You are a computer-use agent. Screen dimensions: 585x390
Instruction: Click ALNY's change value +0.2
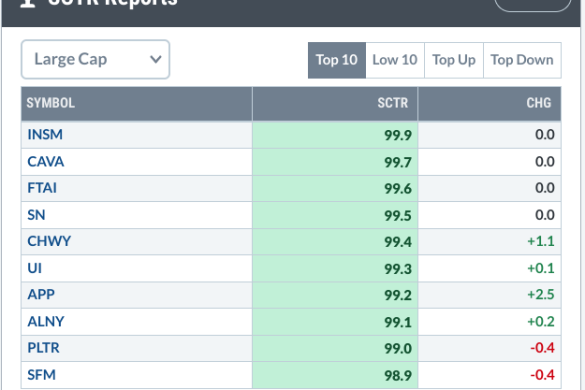coord(541,322)
